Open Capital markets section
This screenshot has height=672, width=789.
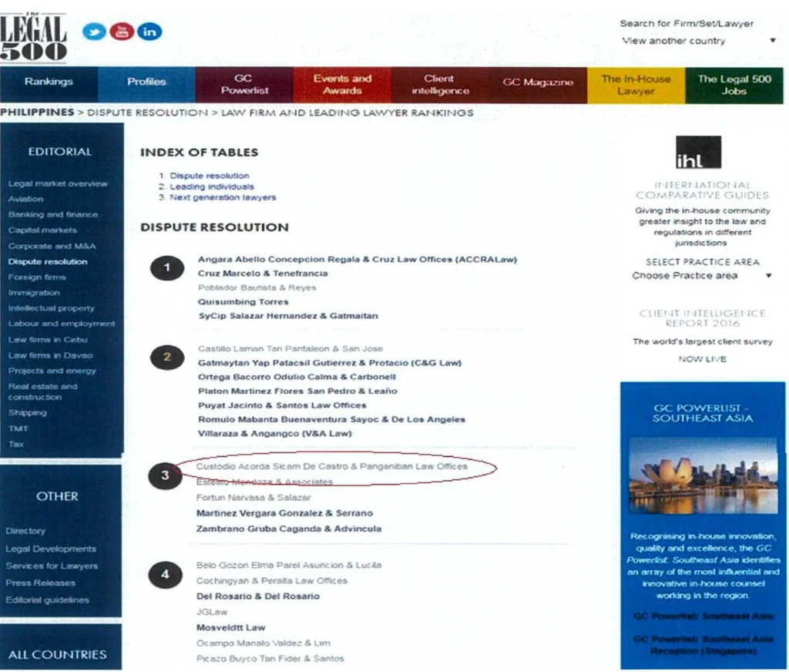[42, 230]
